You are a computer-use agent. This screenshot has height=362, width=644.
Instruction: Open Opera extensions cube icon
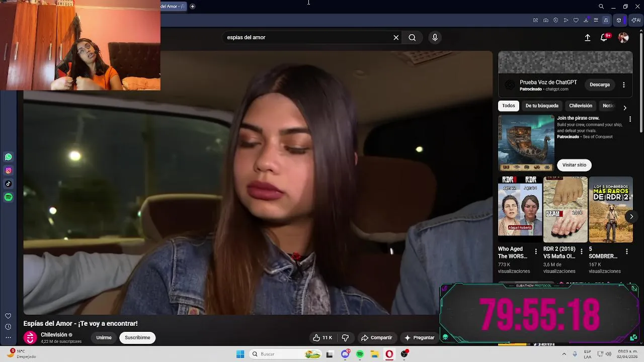point(619,20)
